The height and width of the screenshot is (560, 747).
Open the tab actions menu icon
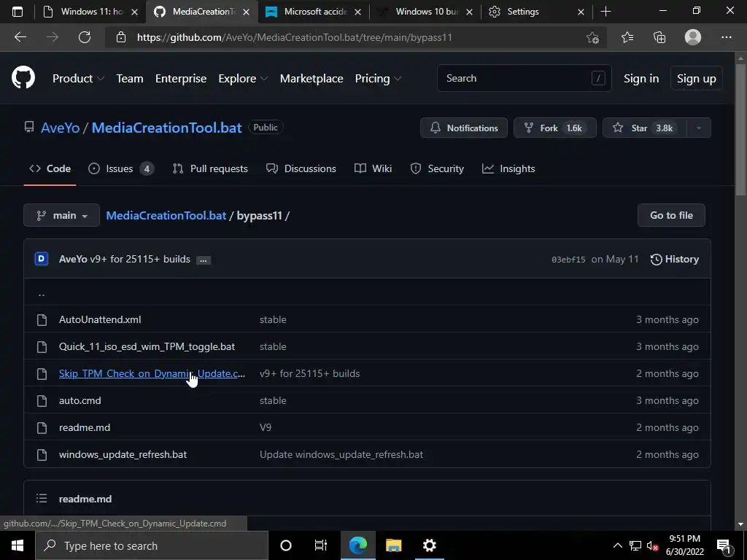[18, 12]
